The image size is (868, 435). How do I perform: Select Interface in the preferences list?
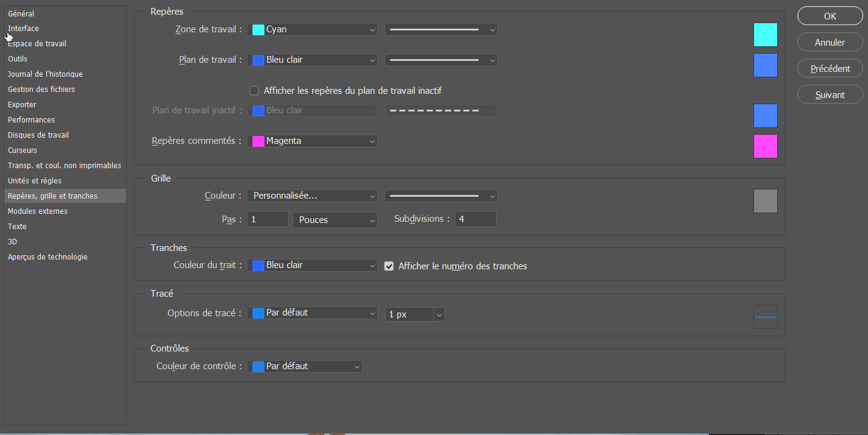tap(23, 29)
